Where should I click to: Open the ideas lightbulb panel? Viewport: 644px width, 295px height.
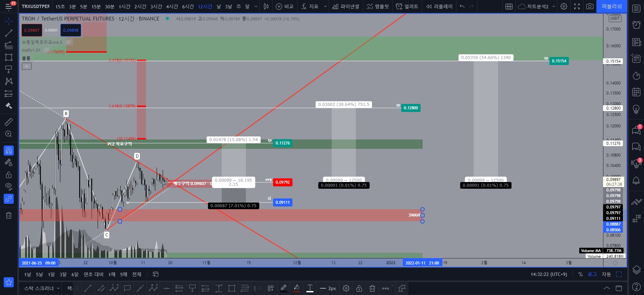click(x=636, y=109)
